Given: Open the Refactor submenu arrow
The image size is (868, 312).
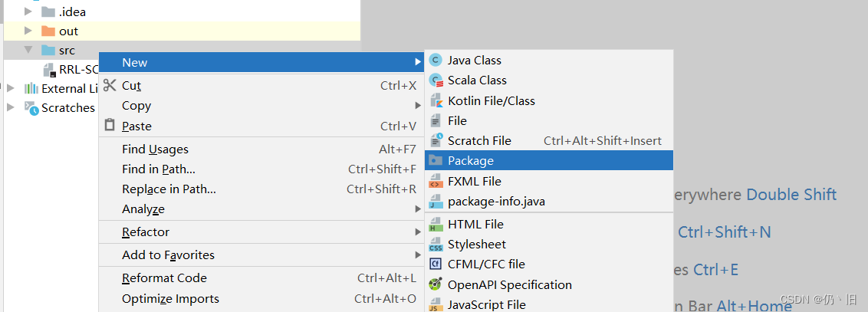Looking at the screenshot, I should (418, 232).
